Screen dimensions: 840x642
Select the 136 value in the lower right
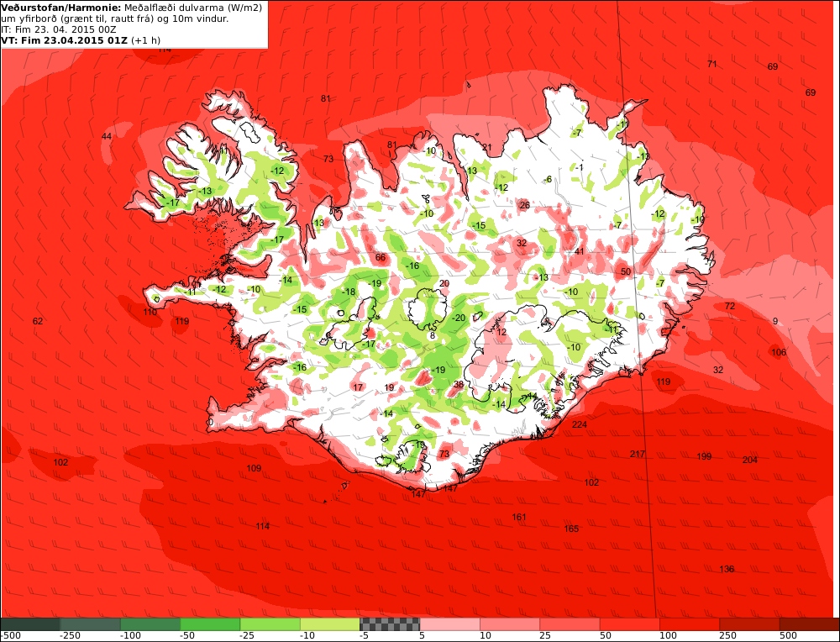pyautogui.click(x=727, y=569)
